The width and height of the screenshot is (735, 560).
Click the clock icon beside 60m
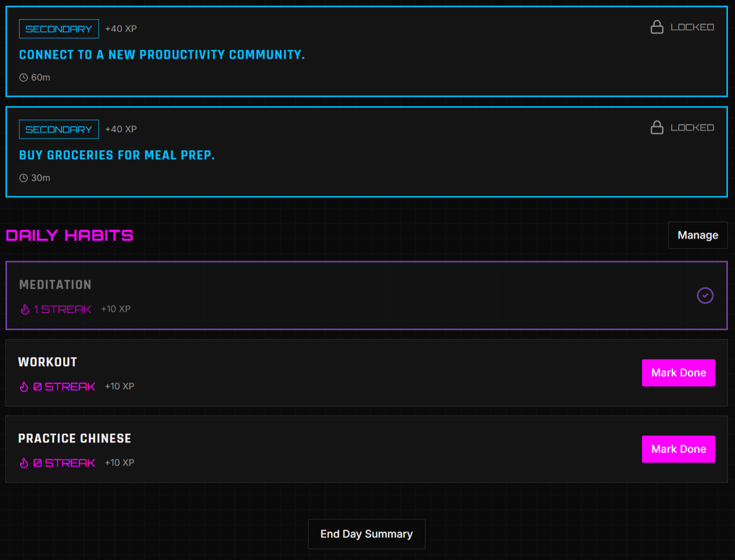(x=24, y=77)
